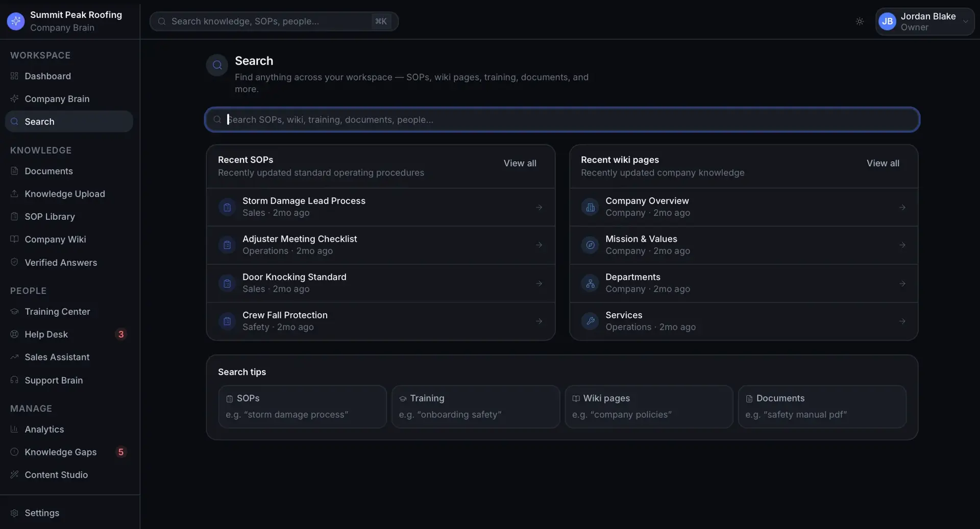Click the arrow on Adjuster Meeting Checklist row
This screenshot has width=980, height=529.
(x=539, y=245)
